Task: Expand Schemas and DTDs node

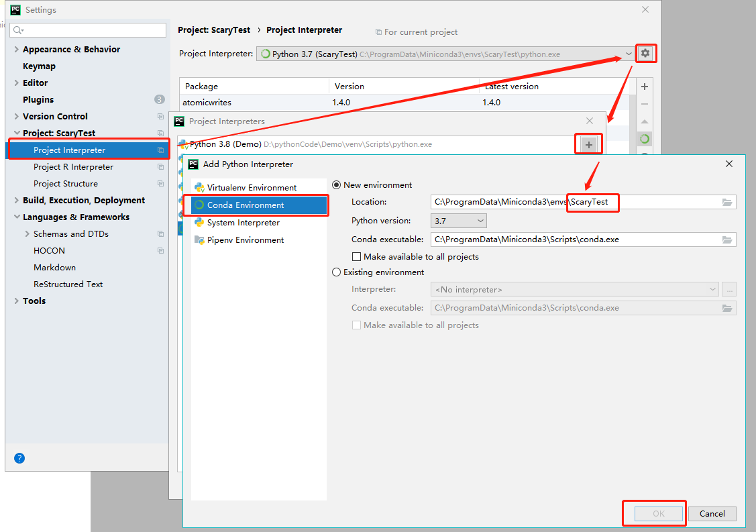Action: click(x=27, y=234)
